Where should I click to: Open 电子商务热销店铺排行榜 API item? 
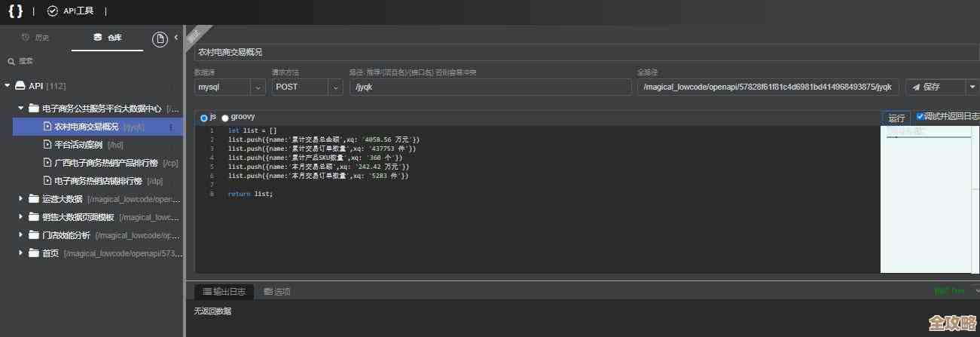point(98,181)
